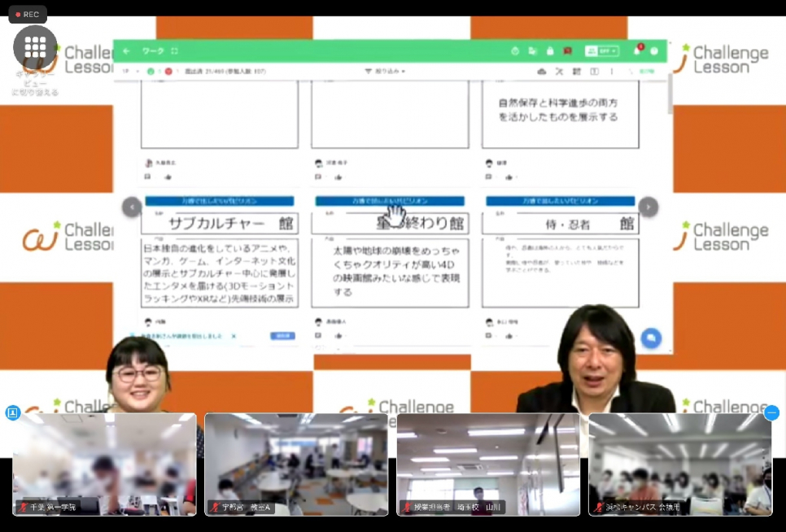This screenshot has height=532, width=786.
Task: Go to previous cards with left arrow
Action: pos(132,207)
